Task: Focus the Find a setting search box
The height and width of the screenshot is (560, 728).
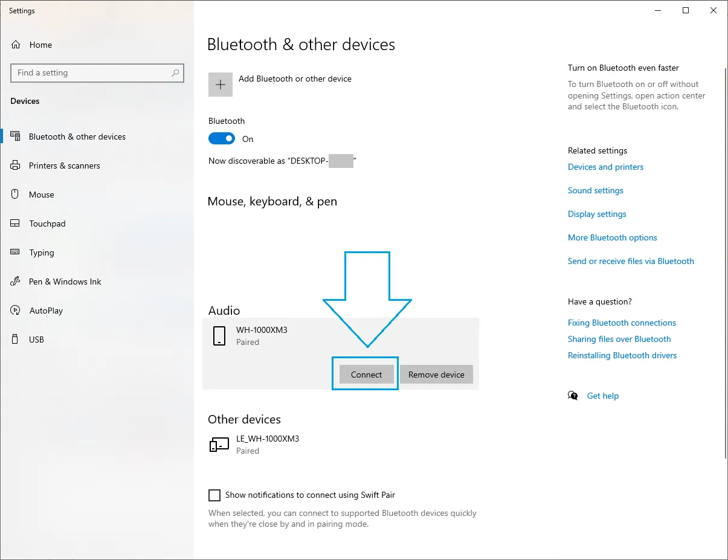Action: pos(97,73)
